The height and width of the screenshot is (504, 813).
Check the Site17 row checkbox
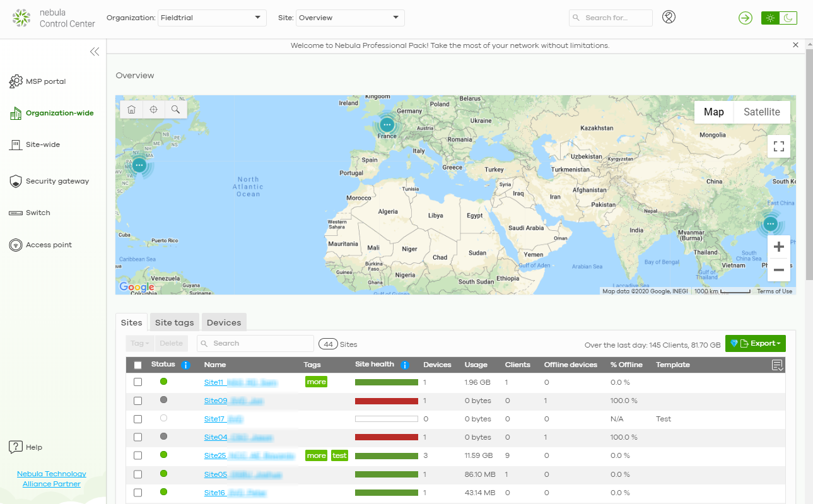138,419
